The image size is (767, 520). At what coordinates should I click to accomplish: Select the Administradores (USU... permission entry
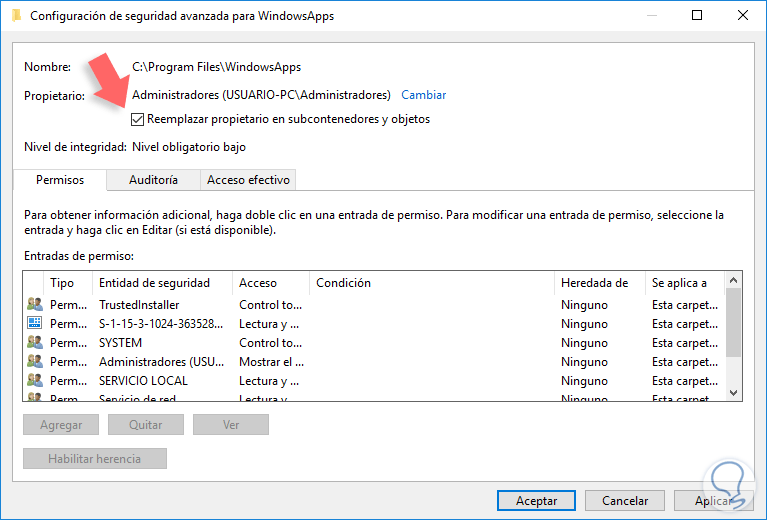[x=374, y=362]
